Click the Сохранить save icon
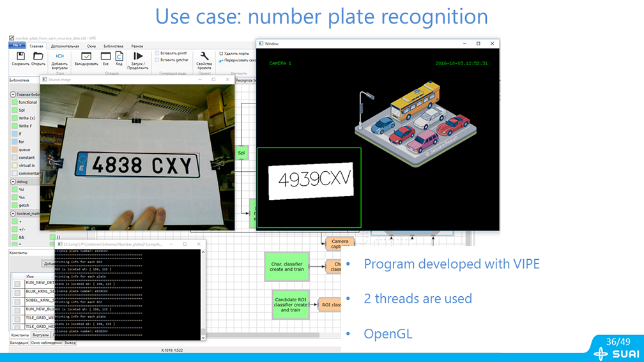Viewport: 644px width, 362px height. pos(20,57)
